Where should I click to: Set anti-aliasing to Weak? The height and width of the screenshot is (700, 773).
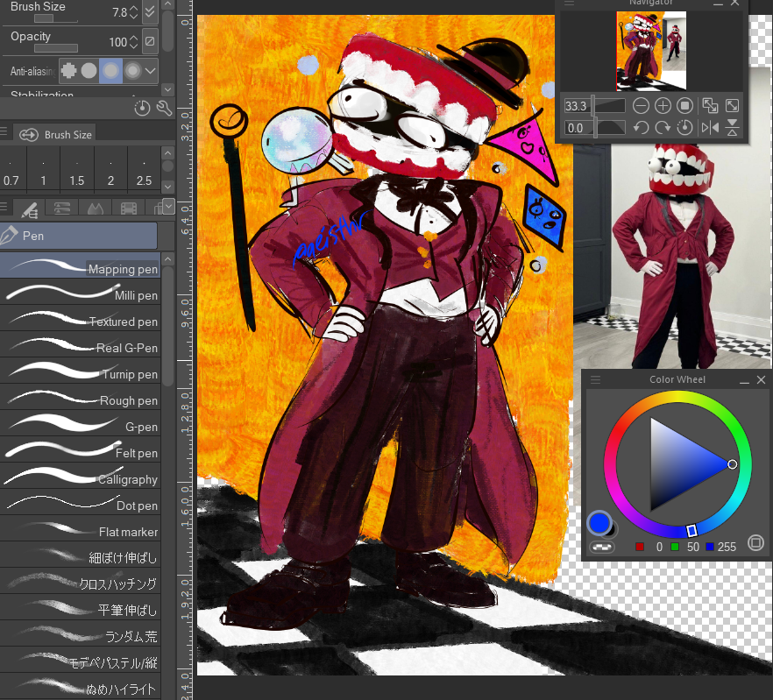[89, 71]
